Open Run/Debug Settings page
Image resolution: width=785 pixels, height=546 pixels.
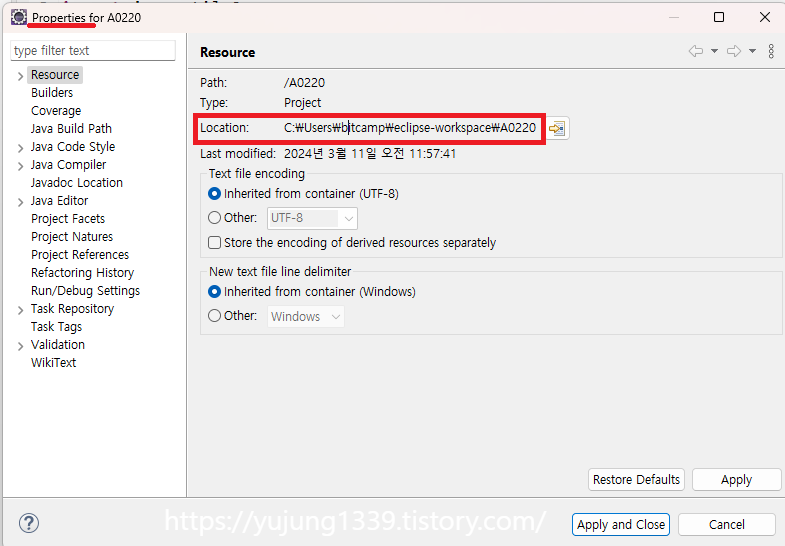click(x=86, y=291)
